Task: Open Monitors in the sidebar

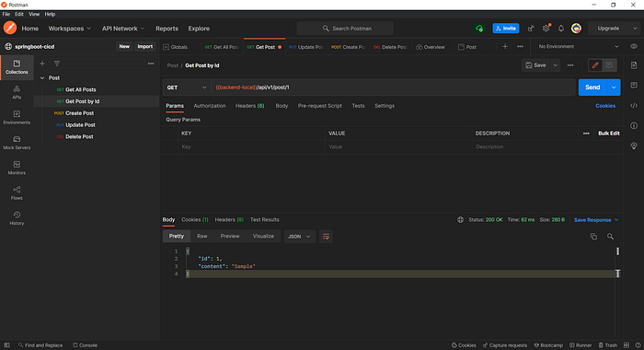Action: pyautogui.click(x=17, y=168)
